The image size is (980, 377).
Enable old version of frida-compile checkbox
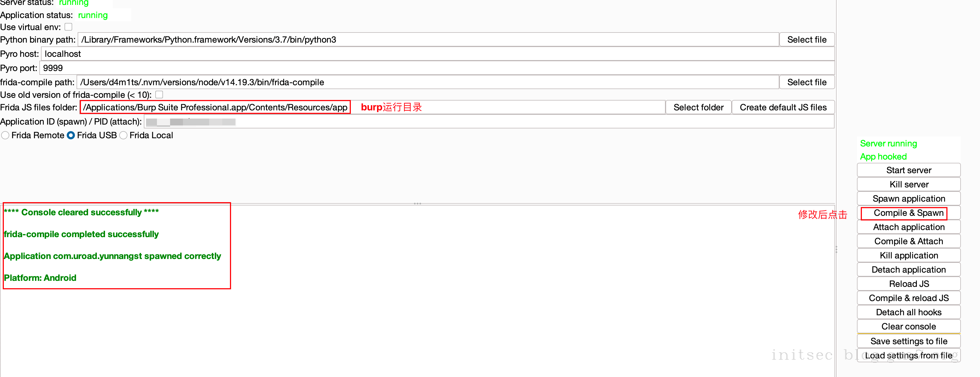[x=159, y=95]
